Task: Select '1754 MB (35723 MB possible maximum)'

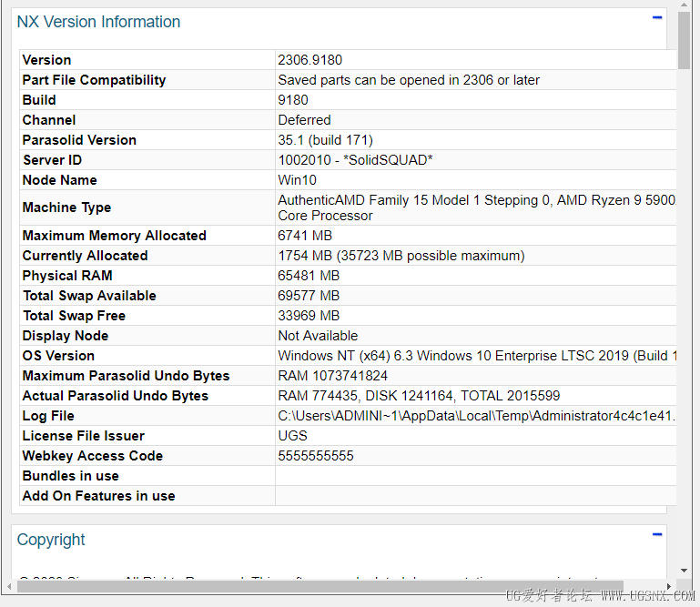Action: 401,256
